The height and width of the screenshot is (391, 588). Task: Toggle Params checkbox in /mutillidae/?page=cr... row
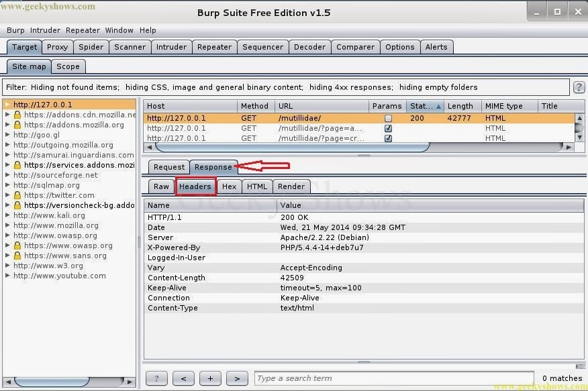coord(388,139)
